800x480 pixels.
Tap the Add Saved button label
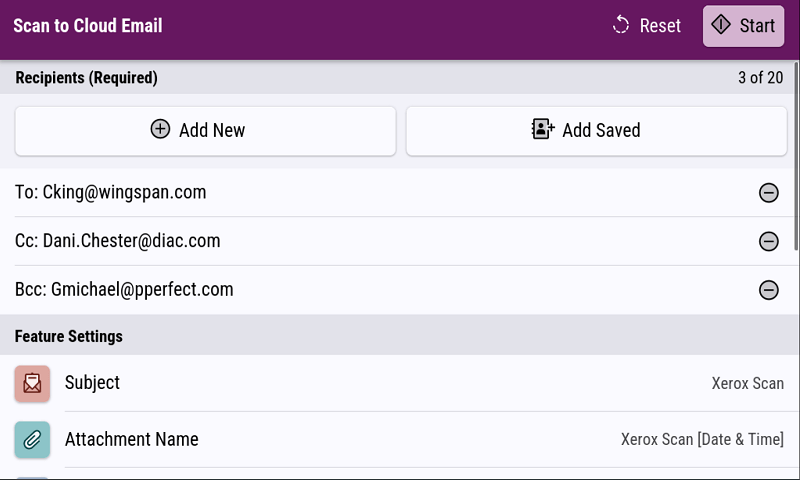click(x=601, y=131)
